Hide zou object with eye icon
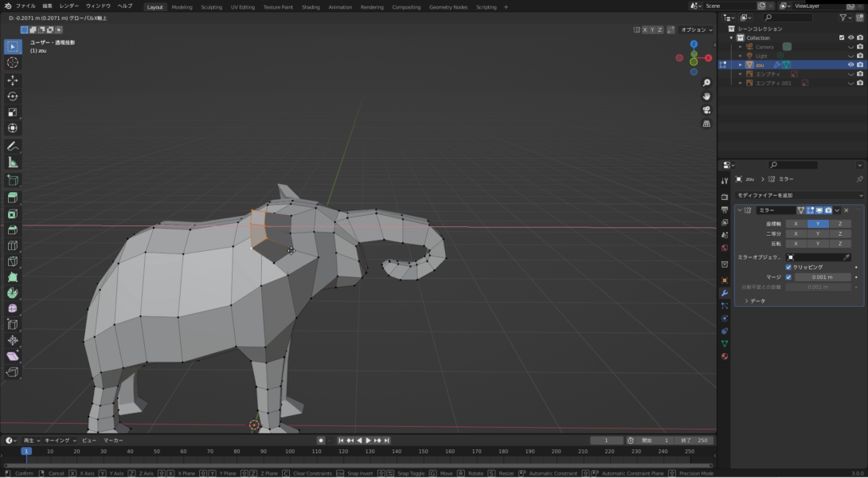868x478 pixels. [850, 65]
